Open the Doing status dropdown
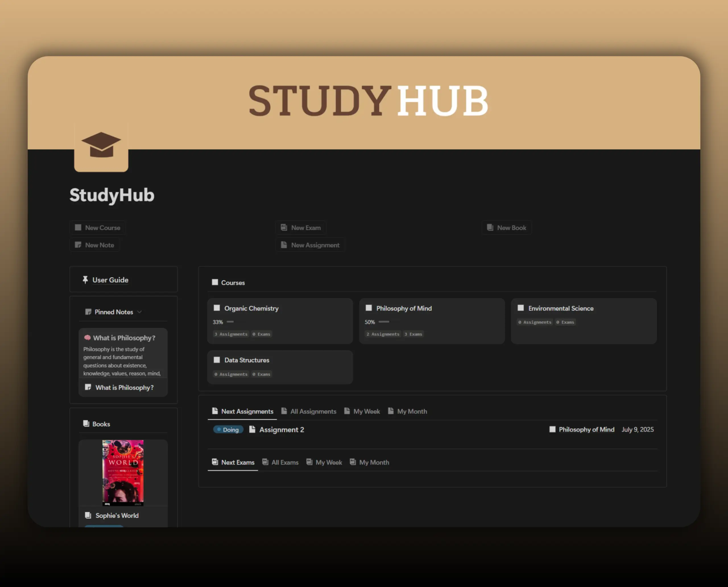The width and height of the screenshot is (728, 587). coord(228,430)
